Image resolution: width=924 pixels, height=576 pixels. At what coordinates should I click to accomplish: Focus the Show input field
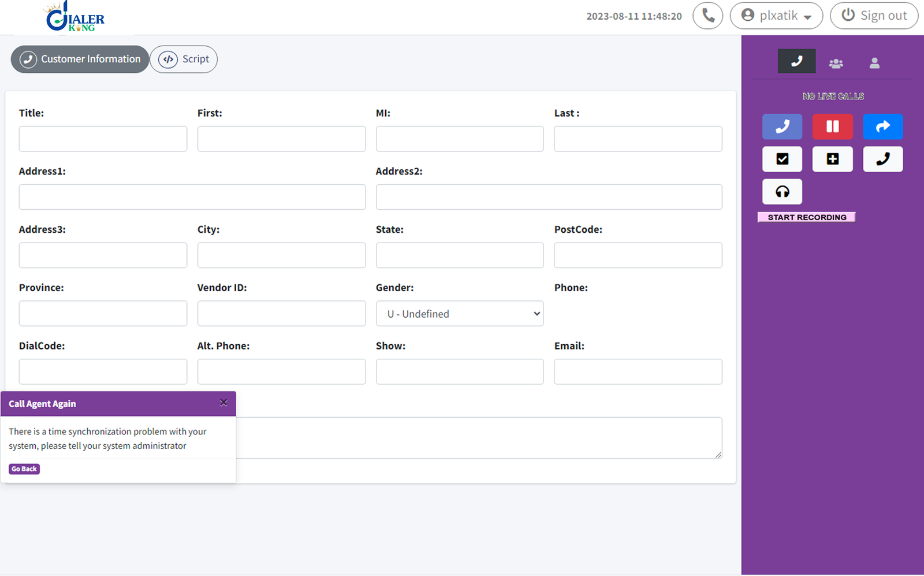[x=460, y=371]
